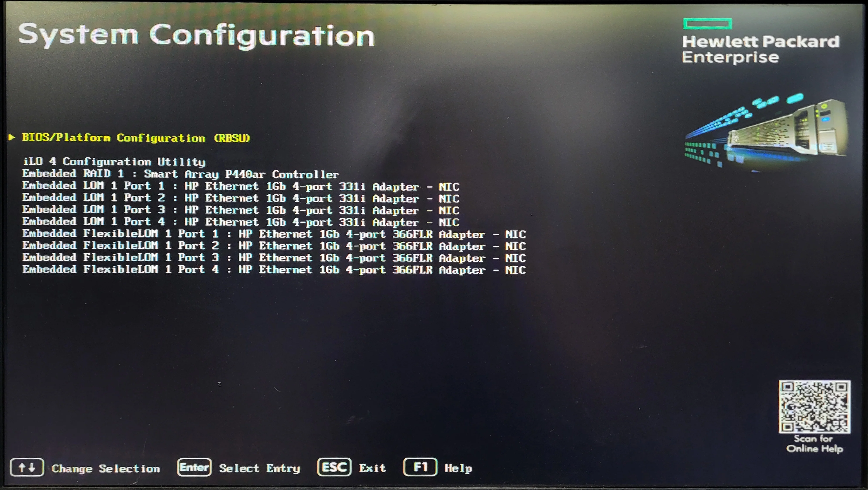The width and height of the screenshot is (868, 490).
Task: Click the Scan for Online Help text
Action: (814, 444)
